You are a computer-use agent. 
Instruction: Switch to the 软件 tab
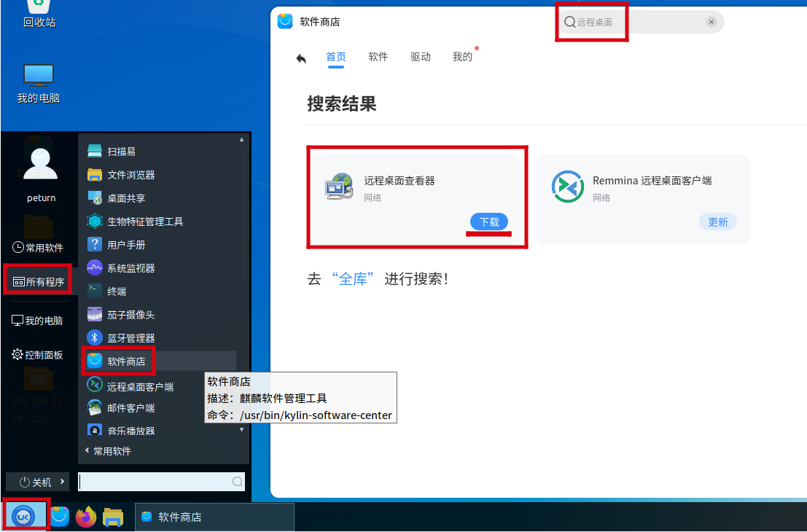[378, 57]
